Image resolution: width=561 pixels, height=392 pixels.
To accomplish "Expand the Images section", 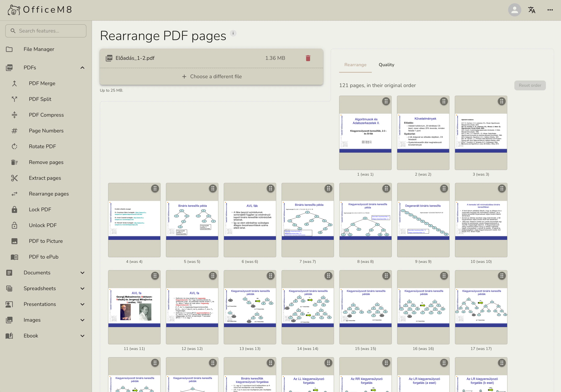I will [82, 320].
